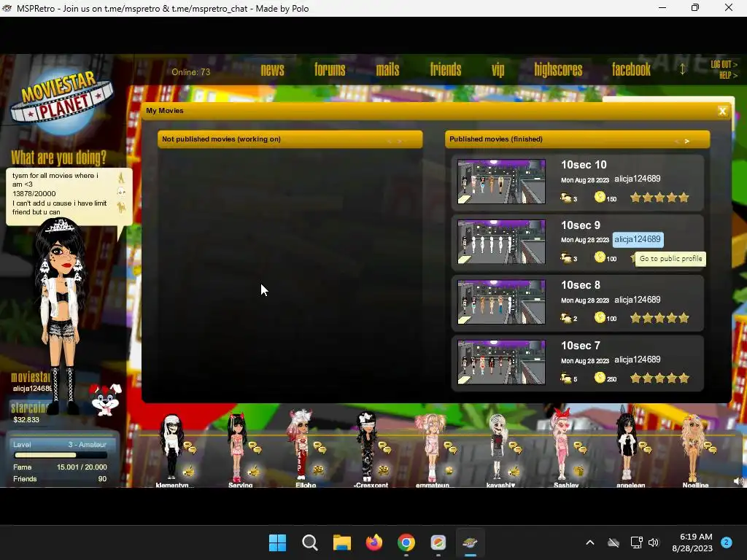
Task: Close the My Movies panel
Action: coord(722,111)
